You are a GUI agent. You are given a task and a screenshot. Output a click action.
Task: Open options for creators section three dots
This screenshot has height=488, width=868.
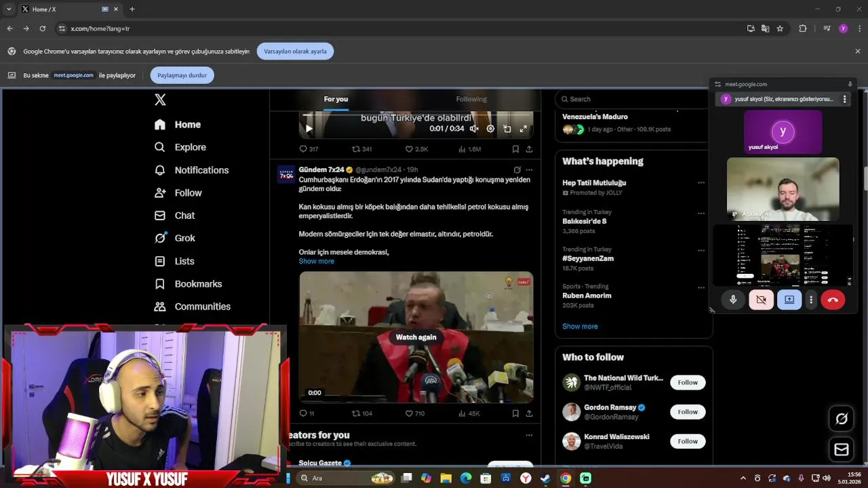(529, 435)
